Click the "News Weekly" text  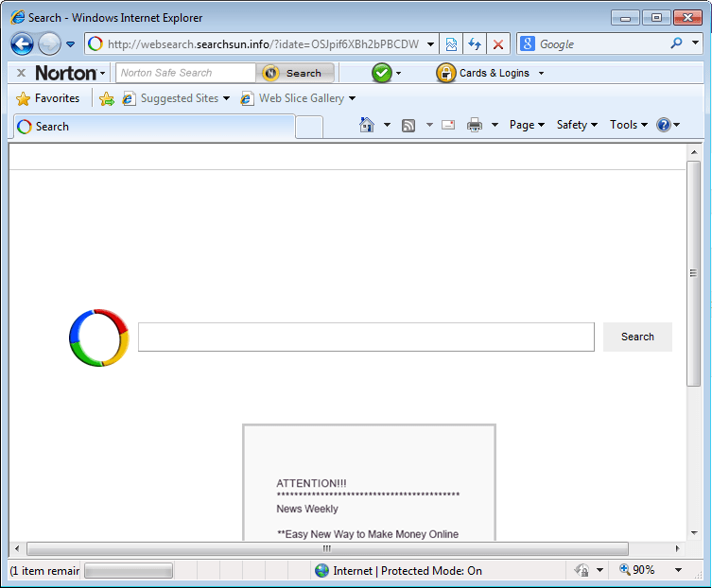307,509
